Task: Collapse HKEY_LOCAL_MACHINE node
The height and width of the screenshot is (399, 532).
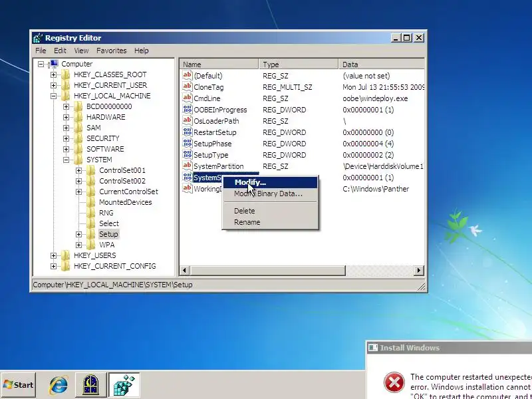Action: (53, 96)
